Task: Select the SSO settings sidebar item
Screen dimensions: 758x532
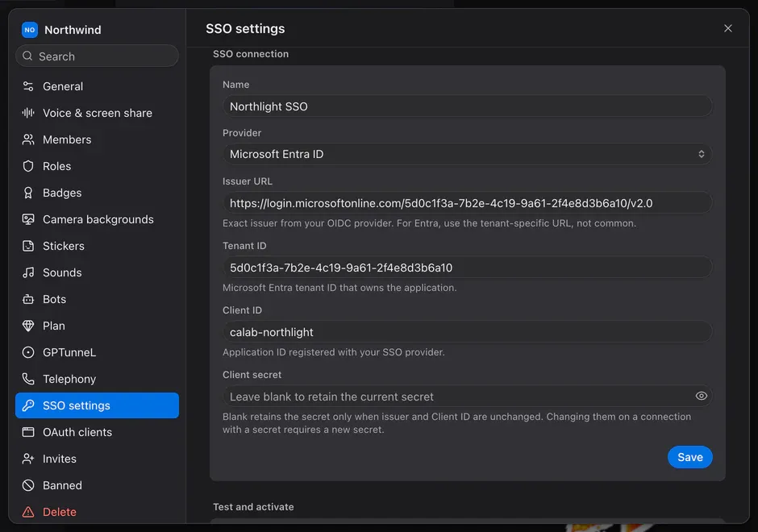Action: pos(97,405)
